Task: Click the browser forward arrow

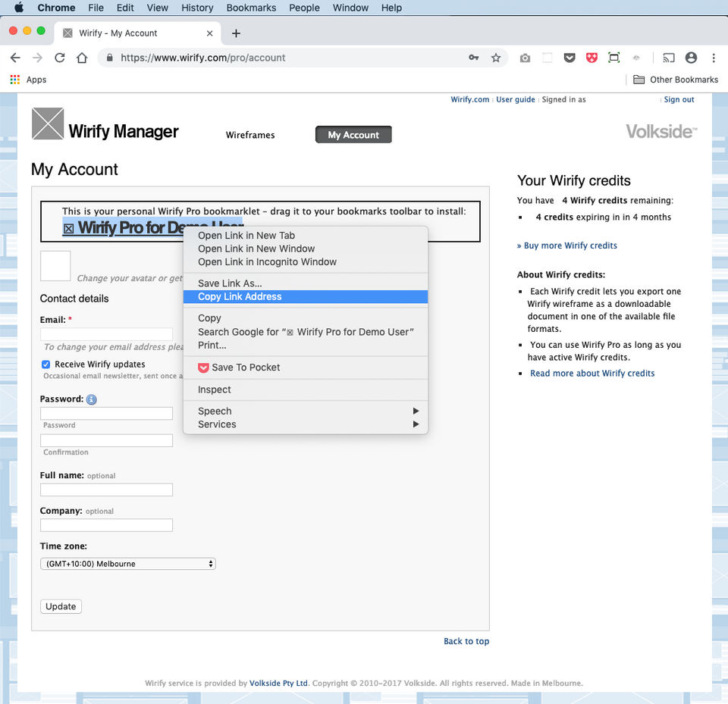Action: [x=38, y=58]
